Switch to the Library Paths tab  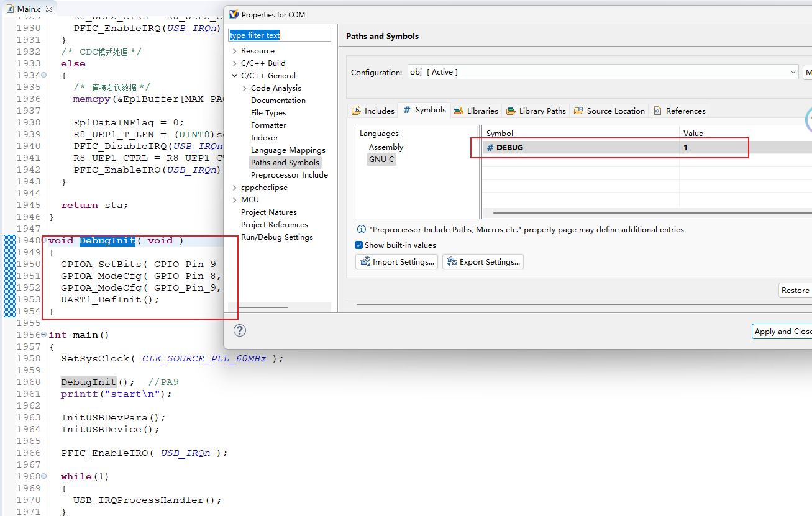point(536,111)
